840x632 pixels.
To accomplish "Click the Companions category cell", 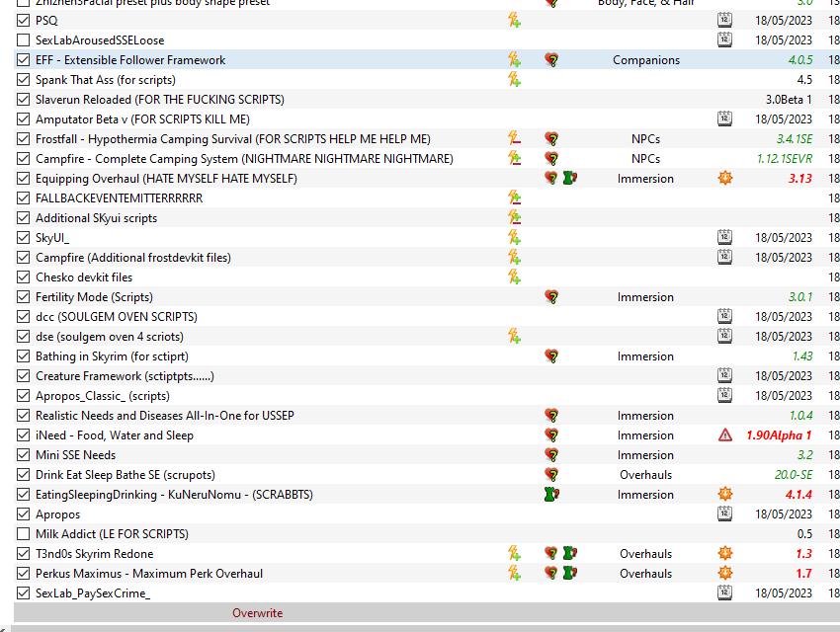I will pos(646,60).
